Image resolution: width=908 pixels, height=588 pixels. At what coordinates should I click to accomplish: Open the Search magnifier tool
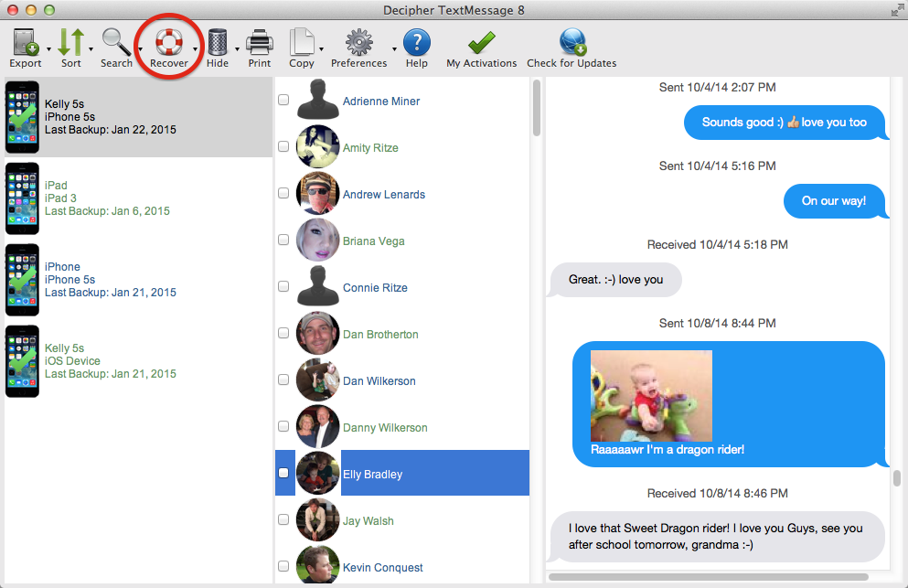tap(116, 42)
